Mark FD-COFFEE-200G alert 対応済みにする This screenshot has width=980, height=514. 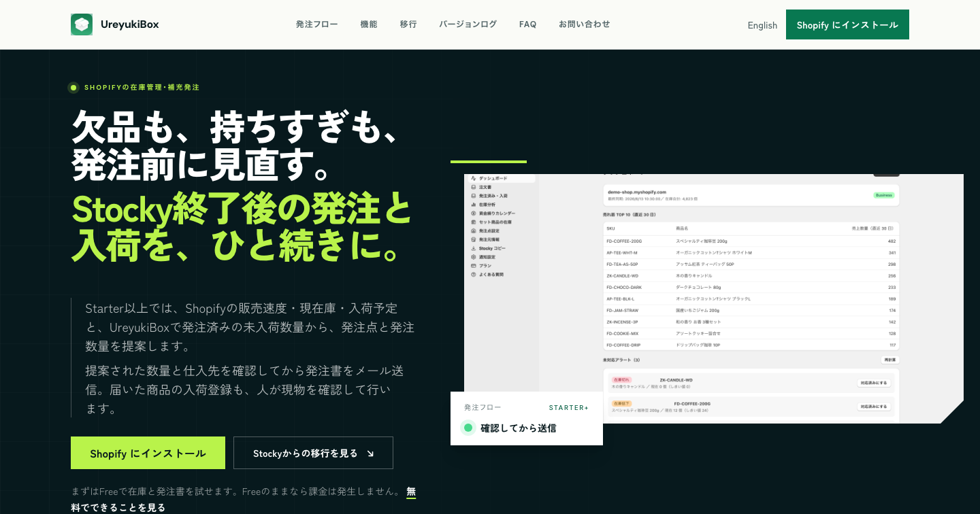coord(874,407)
